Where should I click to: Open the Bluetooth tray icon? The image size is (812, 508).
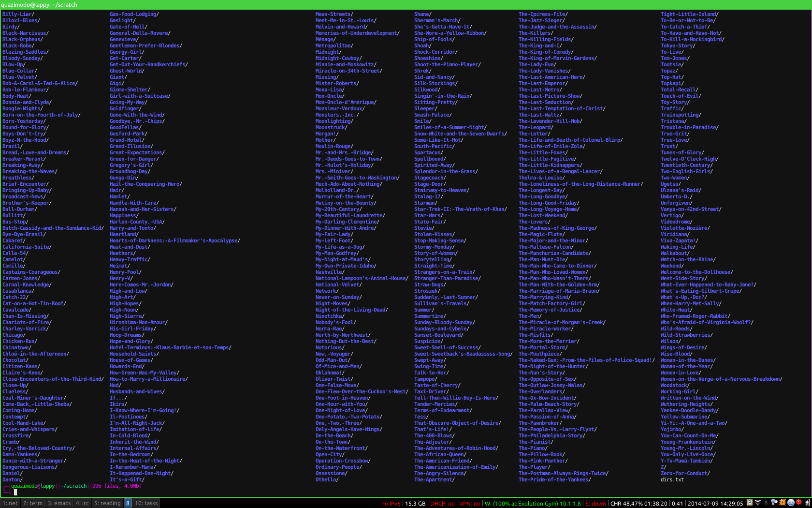(766, 502)
